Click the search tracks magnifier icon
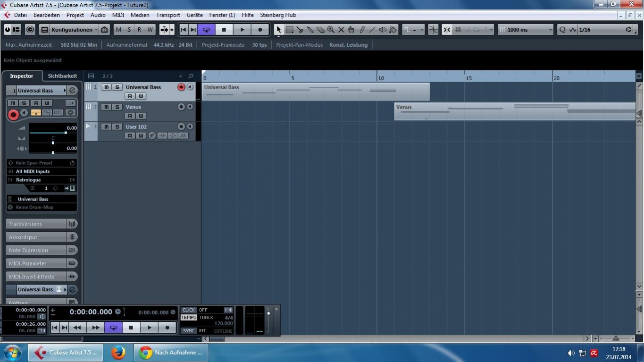Viewport: 644px width, 362px height. tap(191, 76)
